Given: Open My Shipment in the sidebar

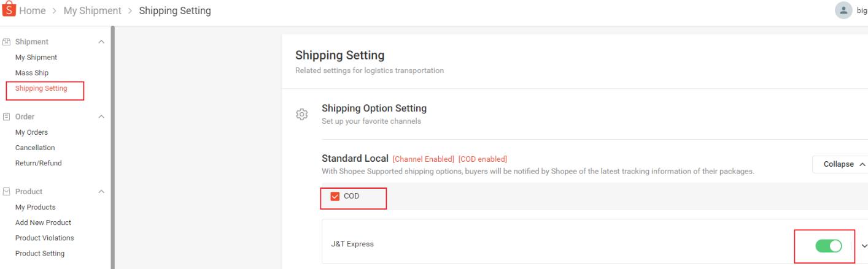Looking at the screenshot, I should click(x=36, y=58).
